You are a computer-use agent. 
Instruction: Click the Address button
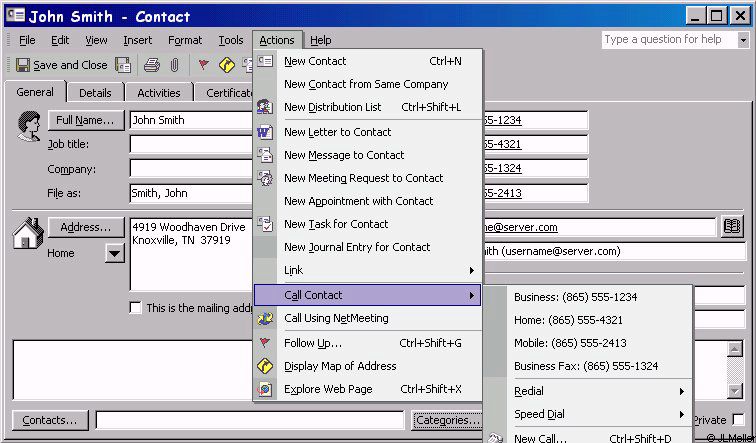coord(85,227)
